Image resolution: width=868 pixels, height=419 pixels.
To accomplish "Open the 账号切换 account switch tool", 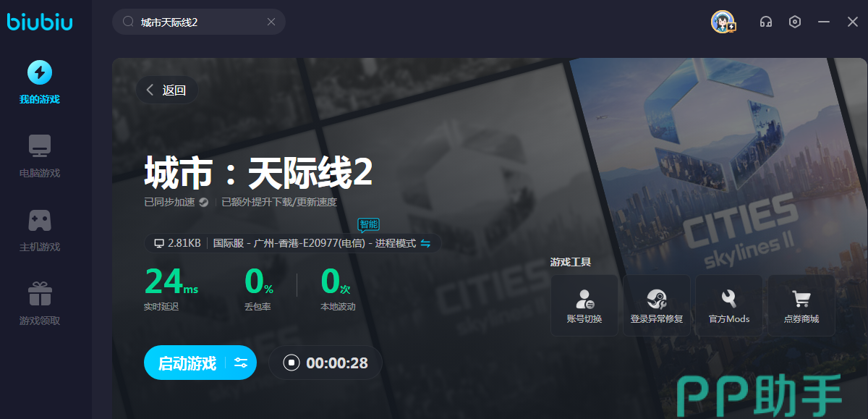I will point(584,305).
